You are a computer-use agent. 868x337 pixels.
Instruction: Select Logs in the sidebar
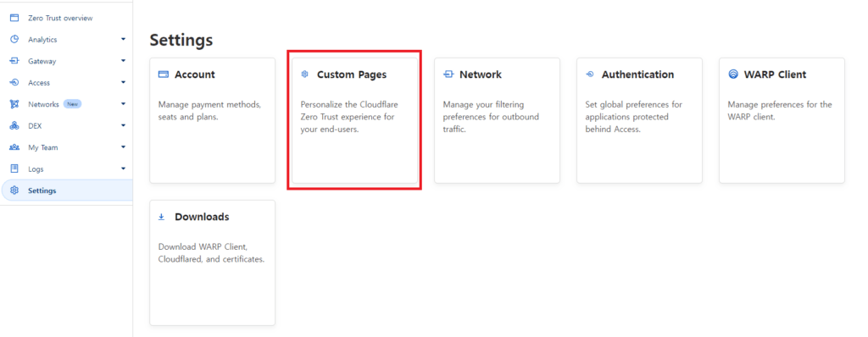pyautogui.click(x=36, y=169)
